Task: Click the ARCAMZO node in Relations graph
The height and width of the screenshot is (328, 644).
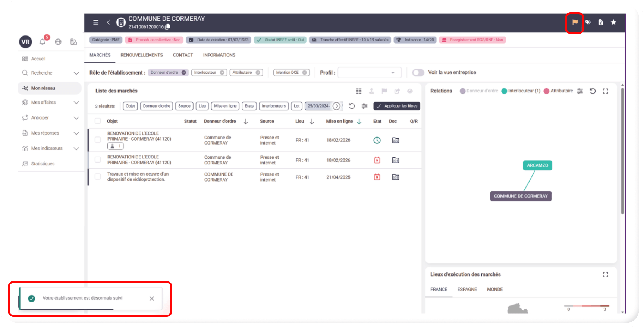Action: (537, 165)
